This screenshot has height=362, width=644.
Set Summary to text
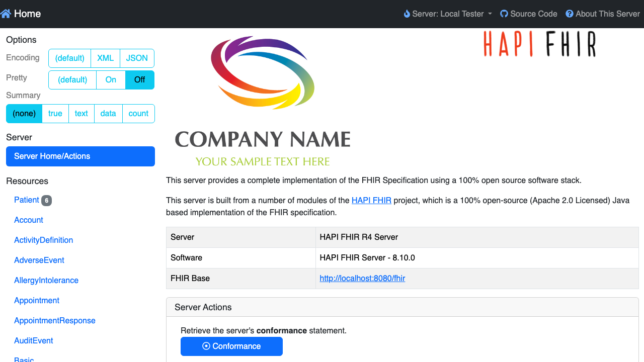[82, 114]
